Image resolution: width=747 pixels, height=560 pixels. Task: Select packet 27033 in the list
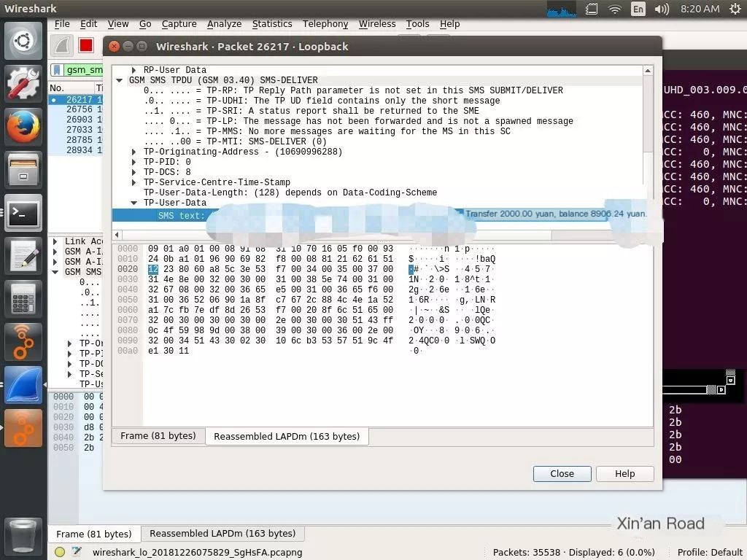click(76, 130)
